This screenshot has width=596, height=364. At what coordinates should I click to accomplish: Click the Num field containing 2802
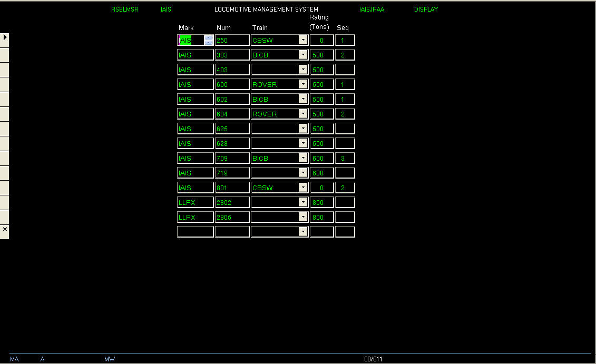tap(232, 202)
